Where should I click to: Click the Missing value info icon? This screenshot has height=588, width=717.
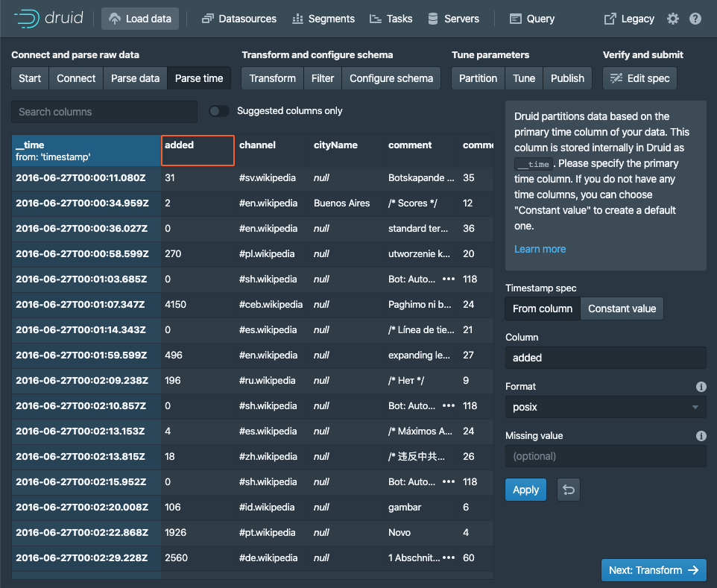[x=701, y=436]
